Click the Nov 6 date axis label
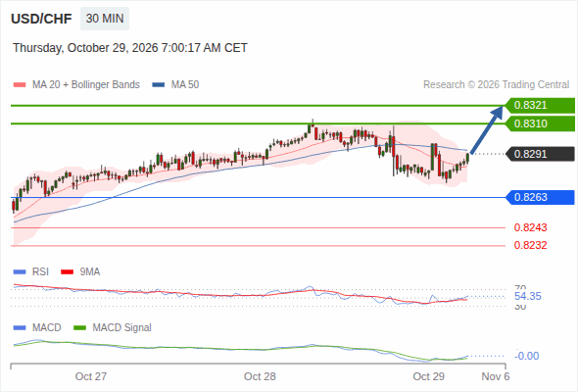This screenshot has height=392, width=578. tap(496, 376)
